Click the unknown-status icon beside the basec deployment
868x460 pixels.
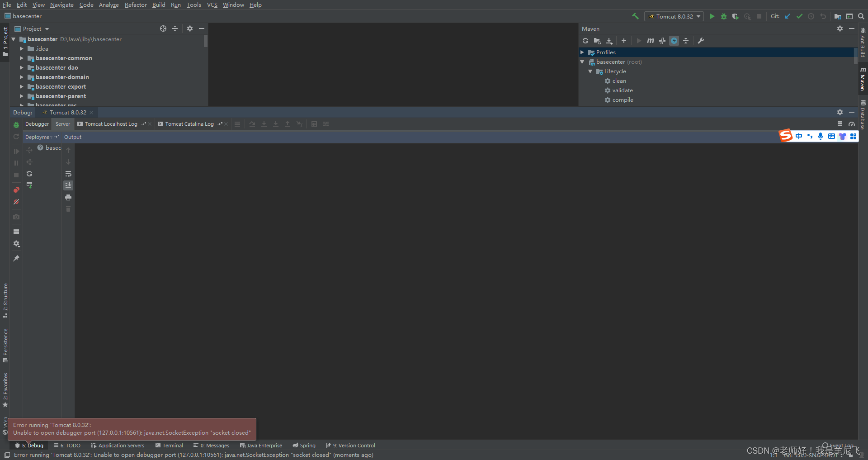click(40, 148)
